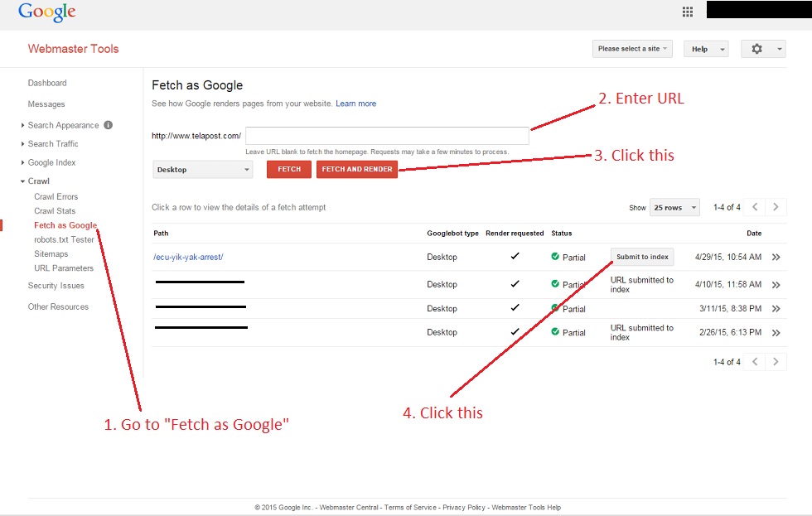
Task: Open the 25 rows show dropdown
Action: 674,207
